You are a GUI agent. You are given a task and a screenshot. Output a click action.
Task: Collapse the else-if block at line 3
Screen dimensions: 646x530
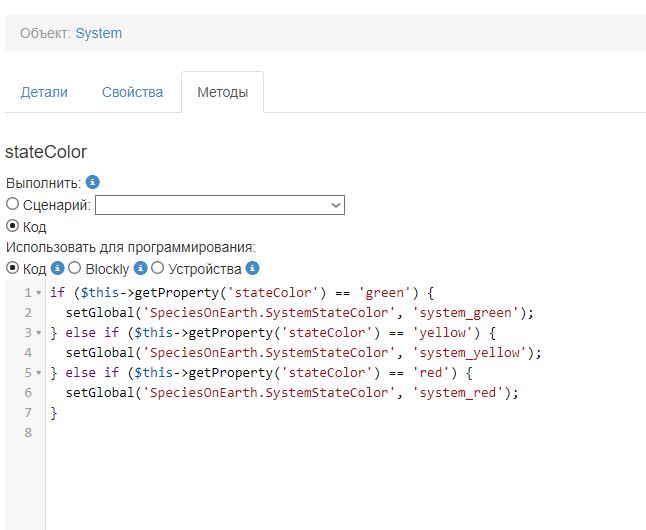(38, 333)
